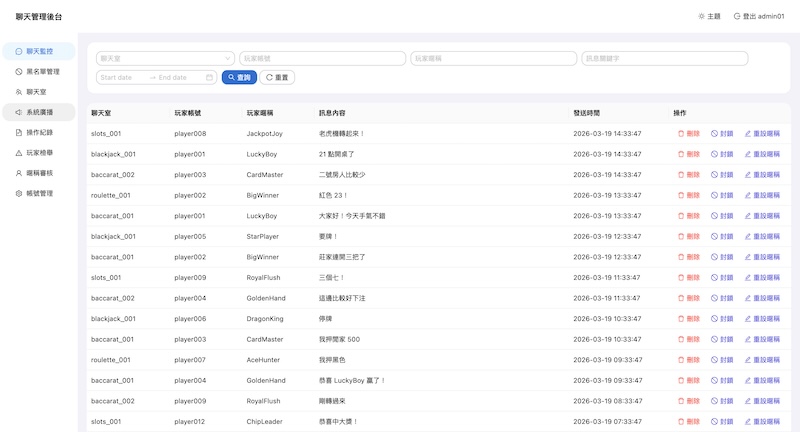Open 黑名單管理 blacklist page in sidebar
This screenshot has width=800, height=432.
click(39, 71)
